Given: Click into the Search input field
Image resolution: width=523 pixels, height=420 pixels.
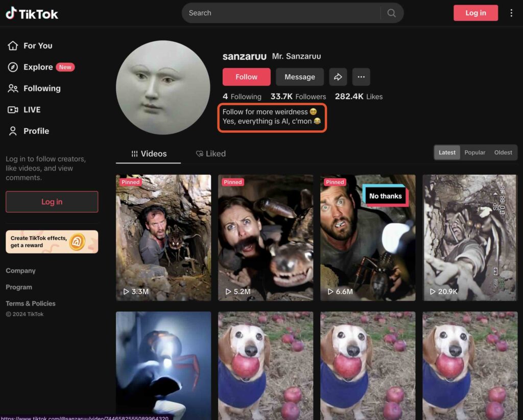Looking at the screenshot, I should click(281, 13).
